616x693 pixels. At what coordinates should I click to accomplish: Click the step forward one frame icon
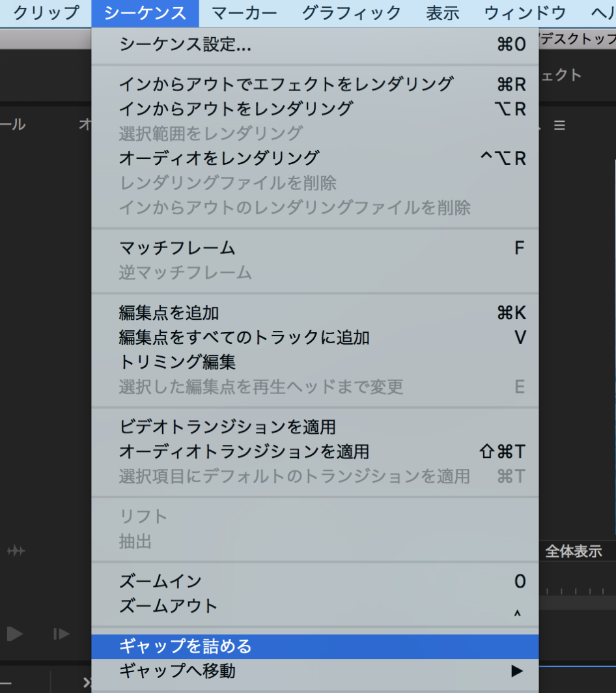tap(61, 633)
